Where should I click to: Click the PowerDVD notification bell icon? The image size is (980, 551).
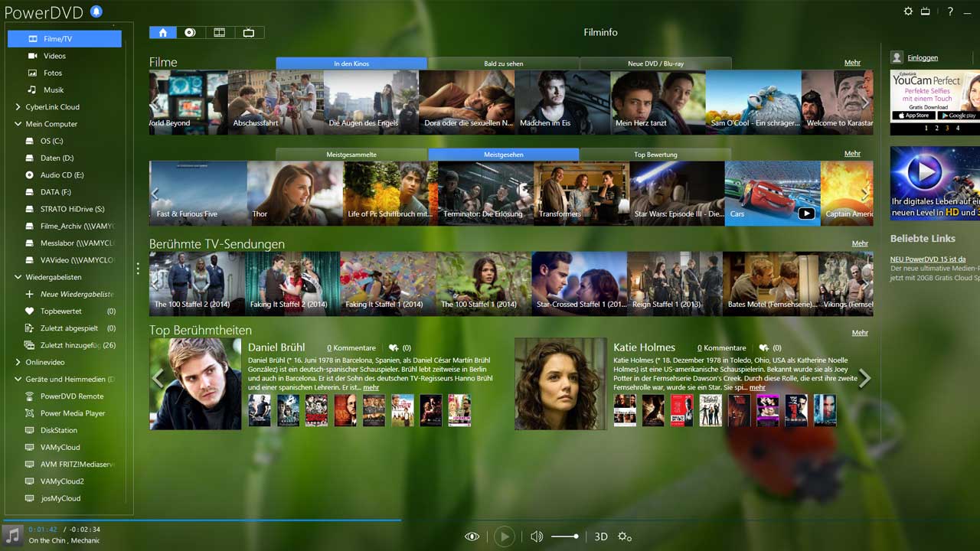tap(96, 11)
